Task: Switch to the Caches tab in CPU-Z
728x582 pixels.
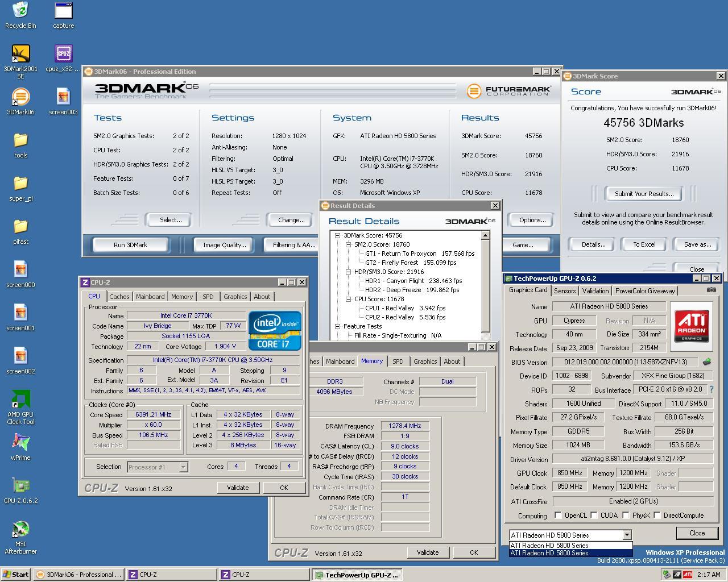Action: click(x=119, y=297)
